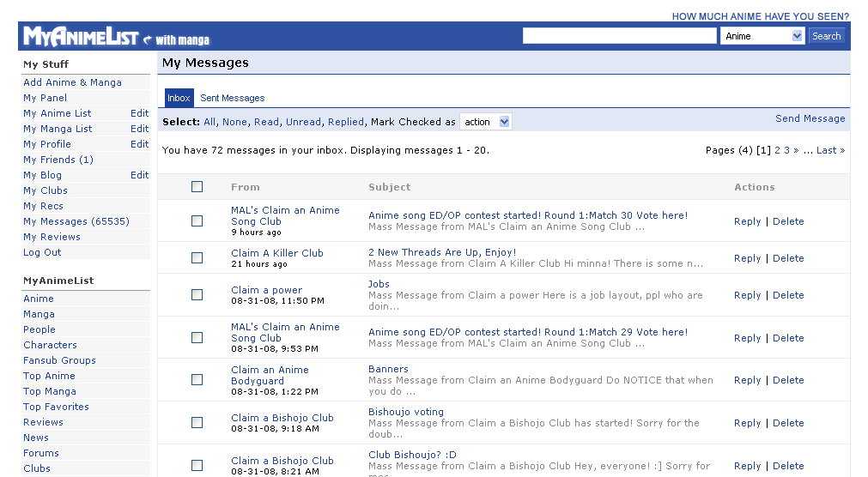This screenshot has height=477, width=868.
Task: Select None of the messages
Action: coord(234,122)
